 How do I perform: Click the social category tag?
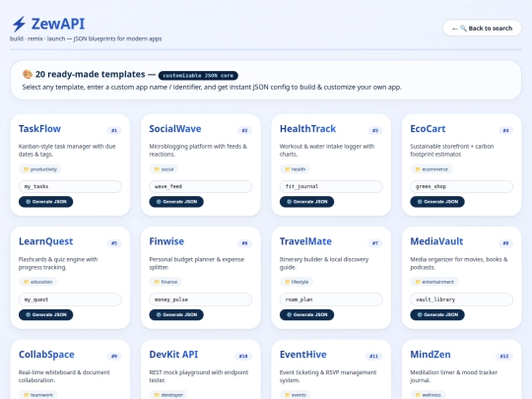[164, 169]
